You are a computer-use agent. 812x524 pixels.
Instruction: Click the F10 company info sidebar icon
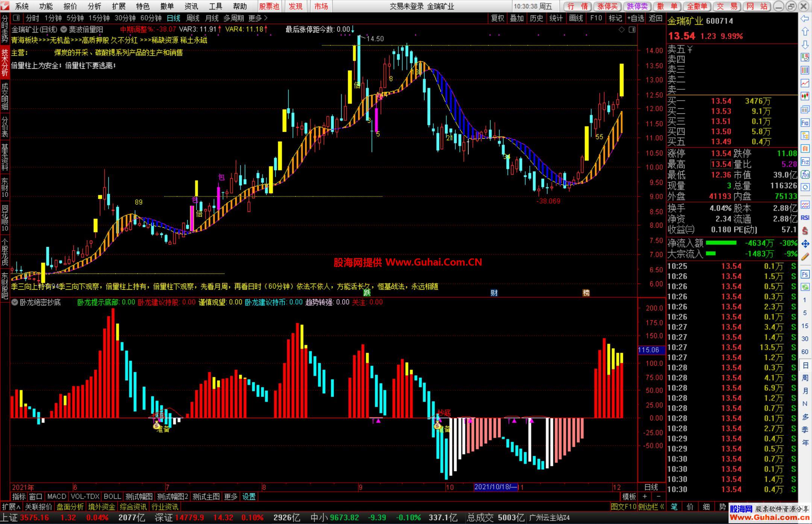pyautogui.click(x=805, y=122)
